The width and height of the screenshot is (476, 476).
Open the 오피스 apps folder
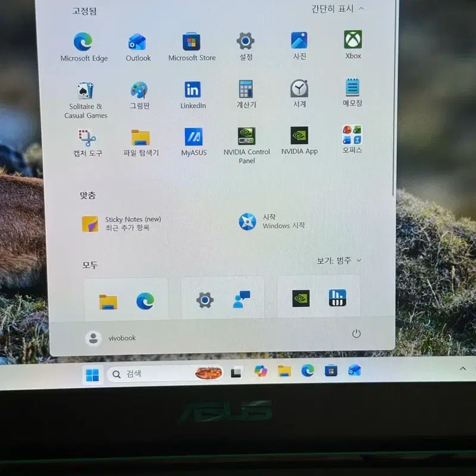pos(352,139)
